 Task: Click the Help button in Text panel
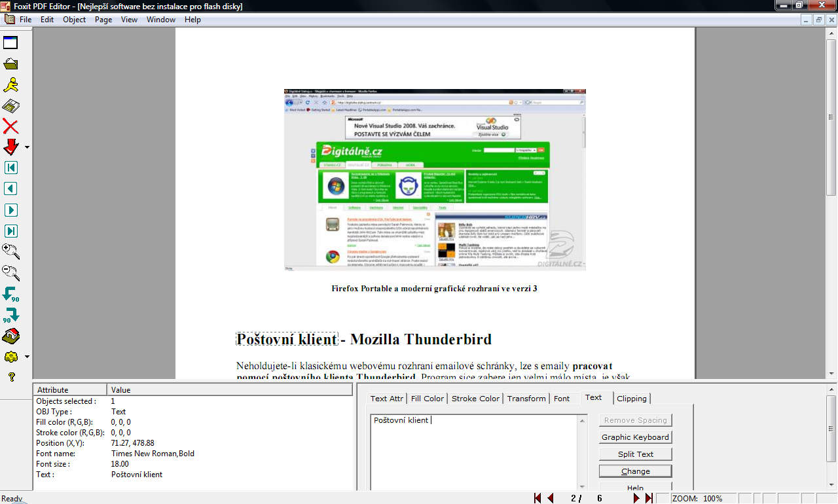pyautogui.click(x=635, y=487)
